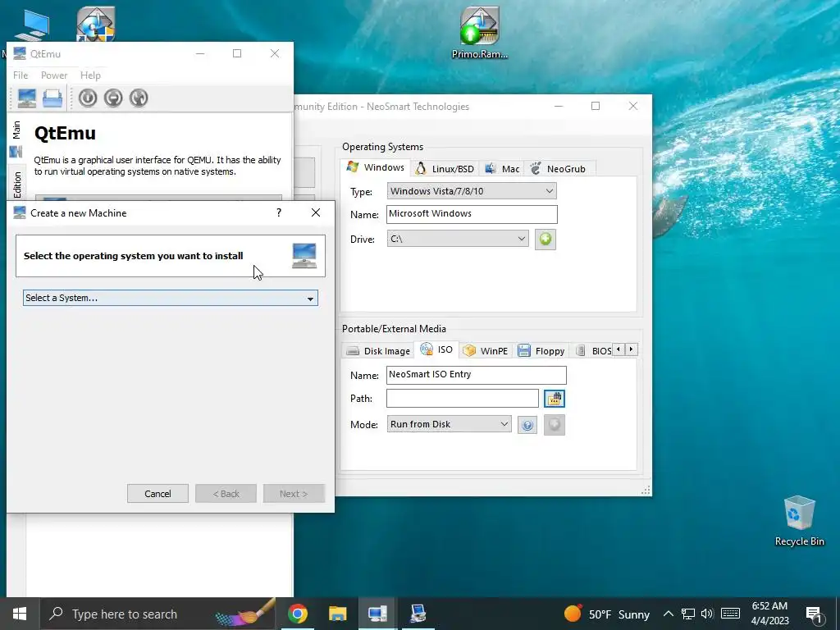The height and width of the screenshot is (630, 840).
Task: Click the NeoSmart ISO Entry name field
Action: (x=477, y=375)
